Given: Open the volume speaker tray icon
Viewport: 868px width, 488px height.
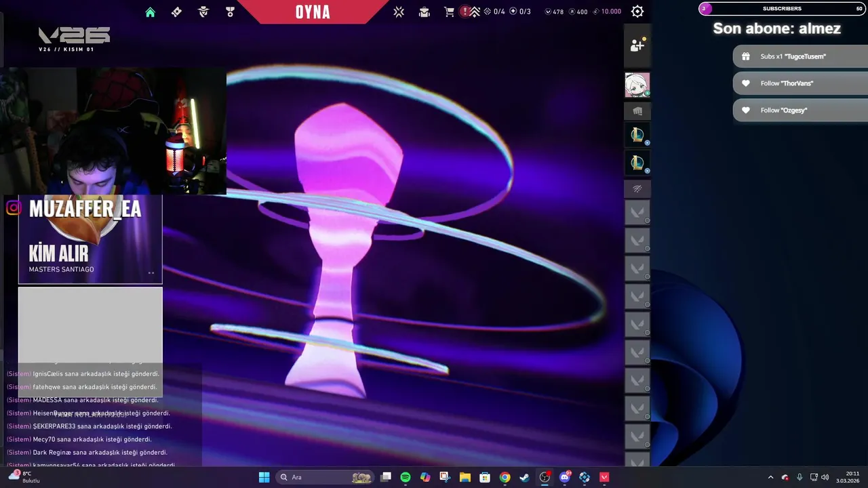Looking at the screenshot, I should tap(825, 477).
